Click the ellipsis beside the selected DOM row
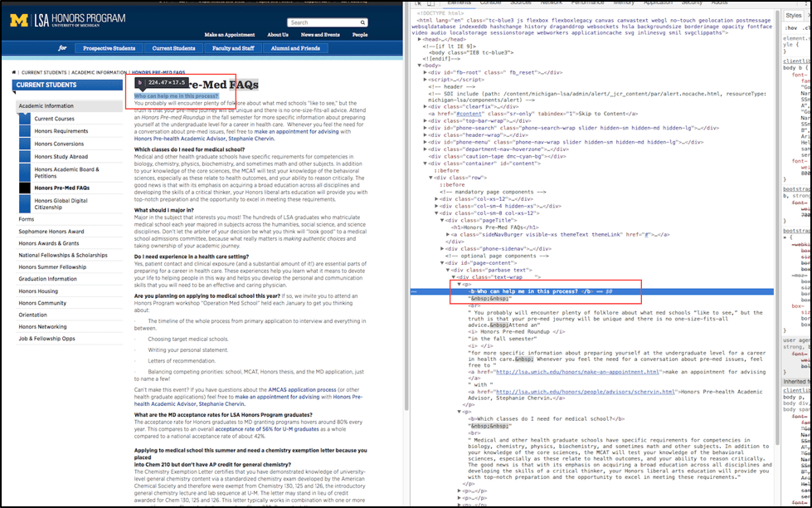This screenshot has height=508, width=812. (x=414, y=292)
